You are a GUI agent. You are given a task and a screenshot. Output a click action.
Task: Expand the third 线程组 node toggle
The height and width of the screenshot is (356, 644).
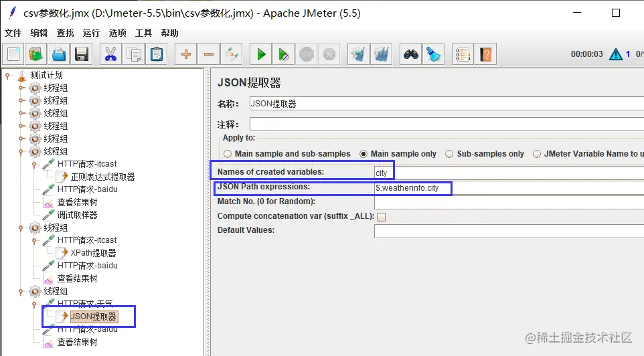[22, 113]
